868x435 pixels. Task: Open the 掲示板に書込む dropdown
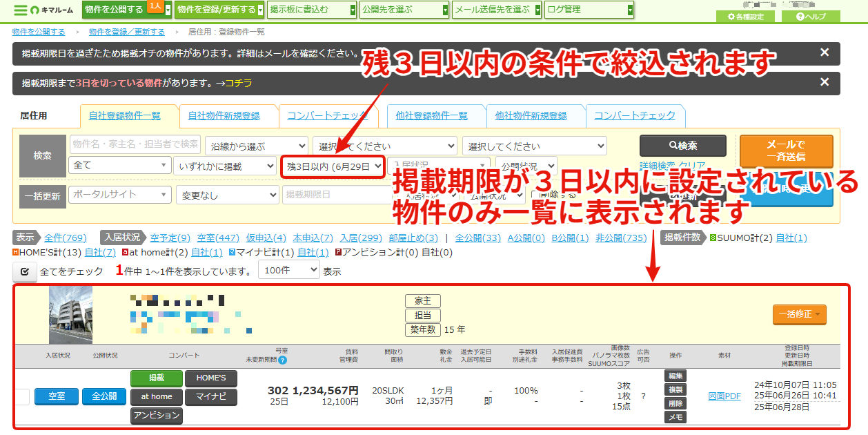coord(312,10)
